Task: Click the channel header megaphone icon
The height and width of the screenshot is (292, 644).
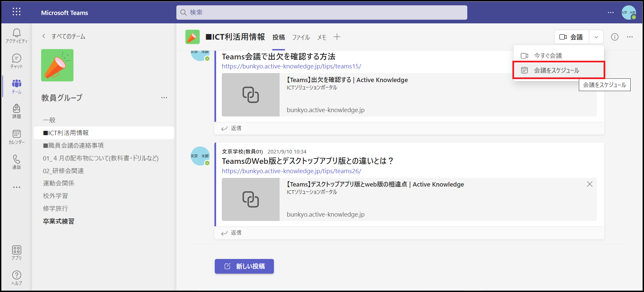Action: point(192,37)
